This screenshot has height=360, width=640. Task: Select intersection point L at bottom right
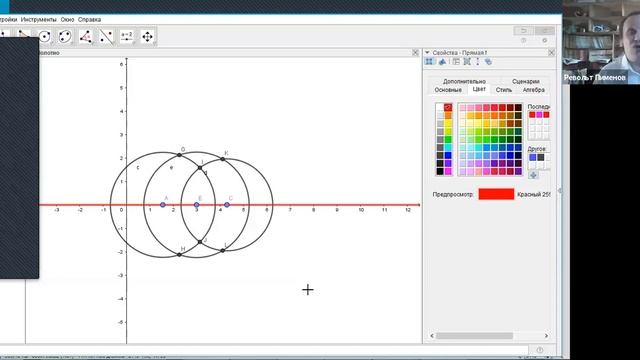pyautogui.click(x=222, y=251)
